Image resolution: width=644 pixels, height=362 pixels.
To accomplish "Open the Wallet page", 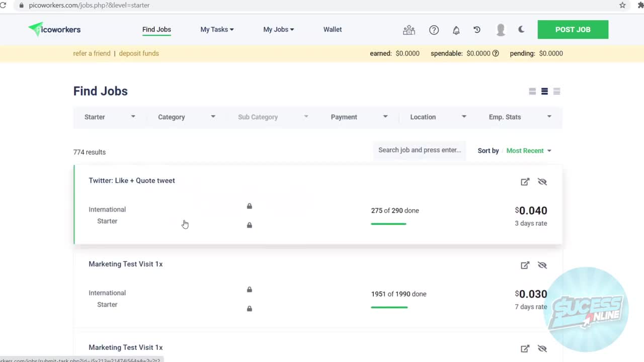I will [333, 30].
